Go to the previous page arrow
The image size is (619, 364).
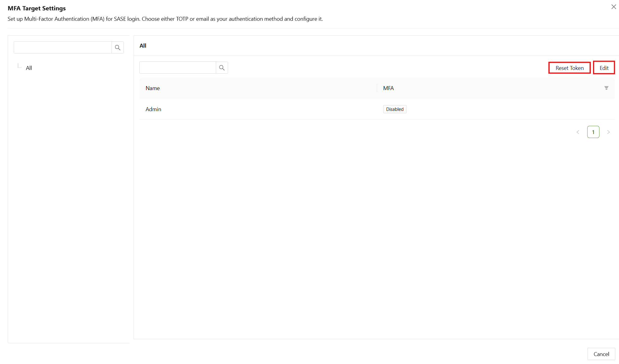point(578,132)
